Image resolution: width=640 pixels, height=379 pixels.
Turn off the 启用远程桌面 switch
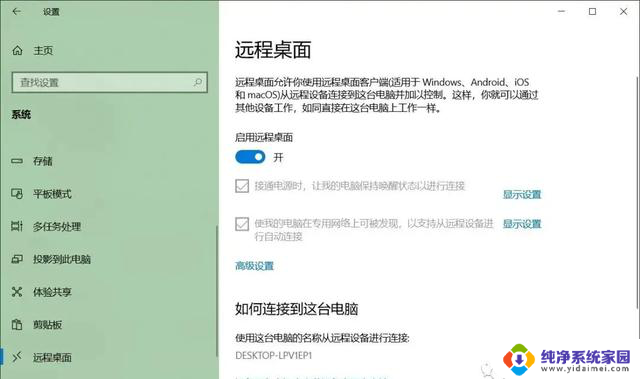pyautogui.click(x=250, y=157)
